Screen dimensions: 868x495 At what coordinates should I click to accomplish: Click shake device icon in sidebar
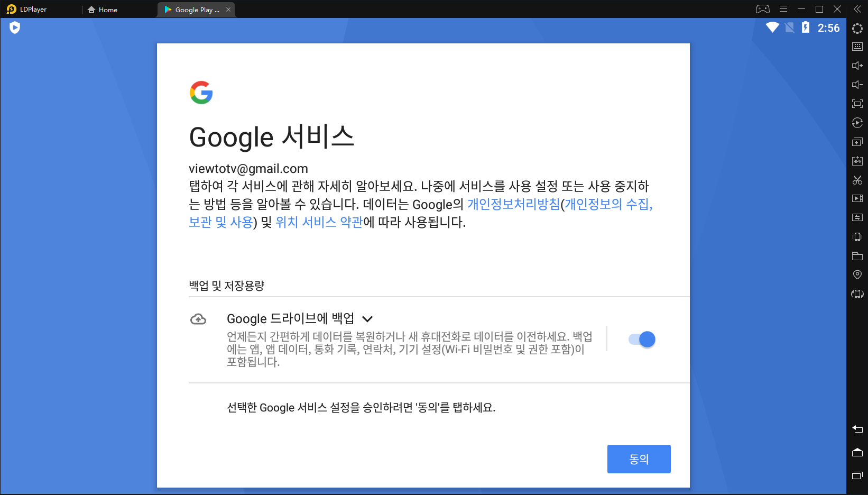click(x=857, y=236)
